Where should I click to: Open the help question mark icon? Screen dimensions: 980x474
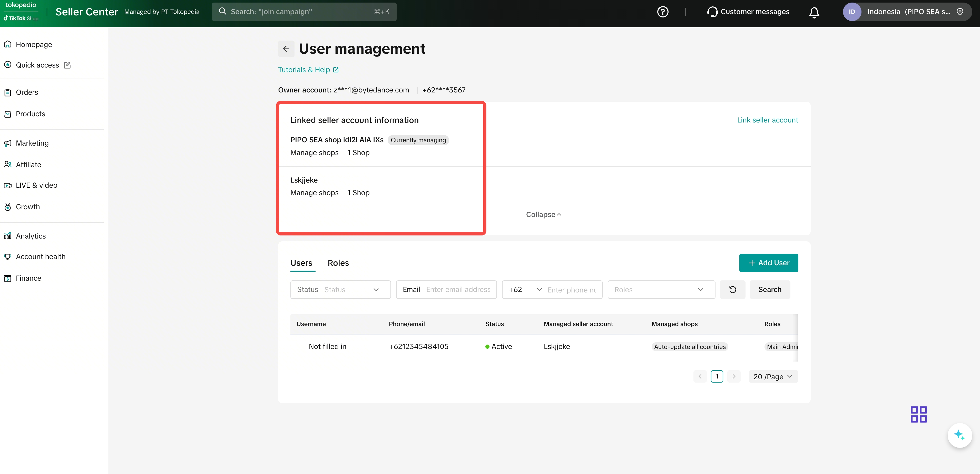pyautogui.click(x=662, y=12)
